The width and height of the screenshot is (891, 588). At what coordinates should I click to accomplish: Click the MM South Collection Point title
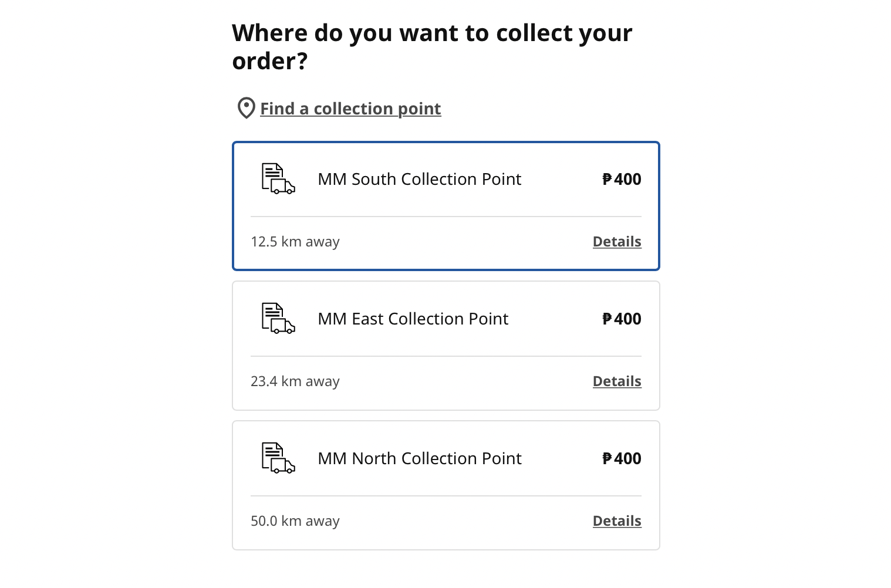pyautogui.click(x=420, y=179)
